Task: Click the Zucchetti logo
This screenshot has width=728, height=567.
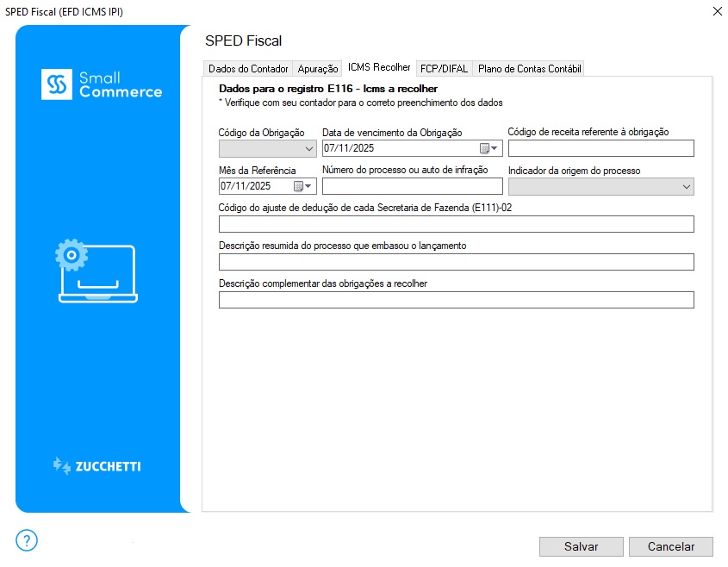Action: 96,466
